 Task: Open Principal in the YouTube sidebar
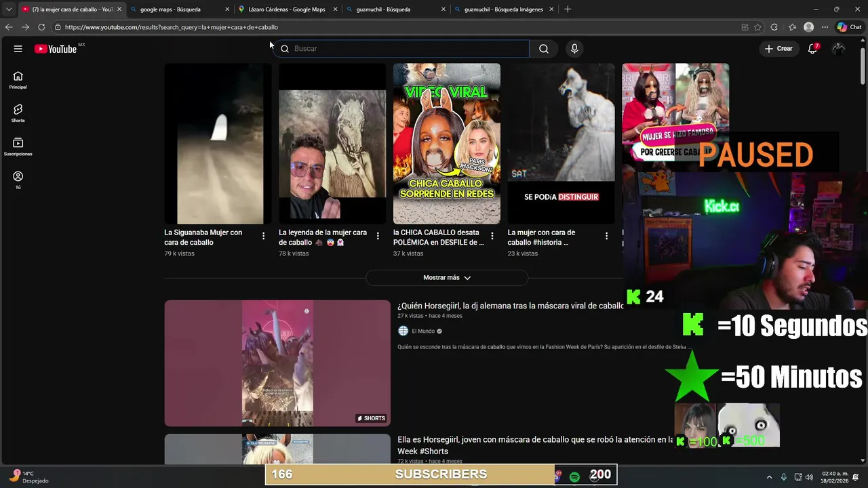(x=18, y=80)
